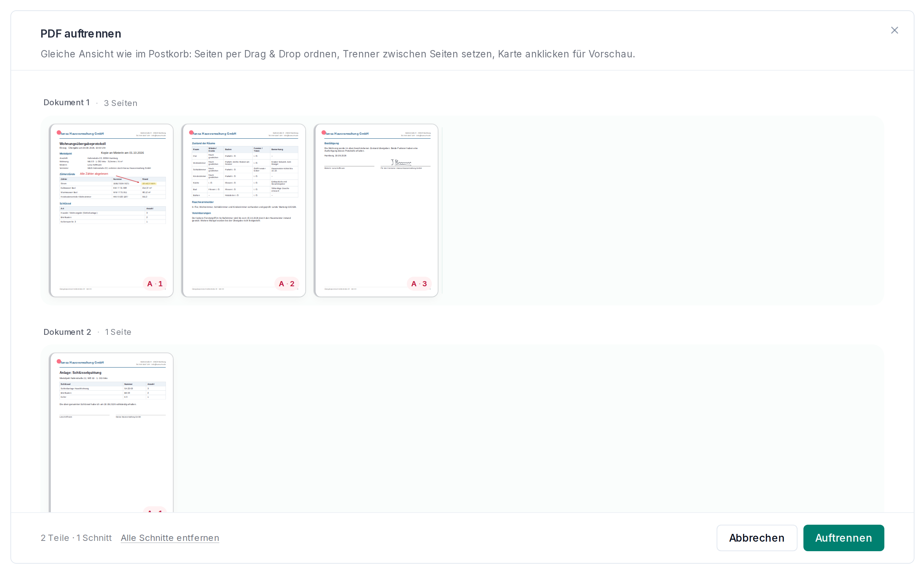Viewport: 924px width, 574px height.
Task: Click the Abbrechen button
Action: [756, 538]
